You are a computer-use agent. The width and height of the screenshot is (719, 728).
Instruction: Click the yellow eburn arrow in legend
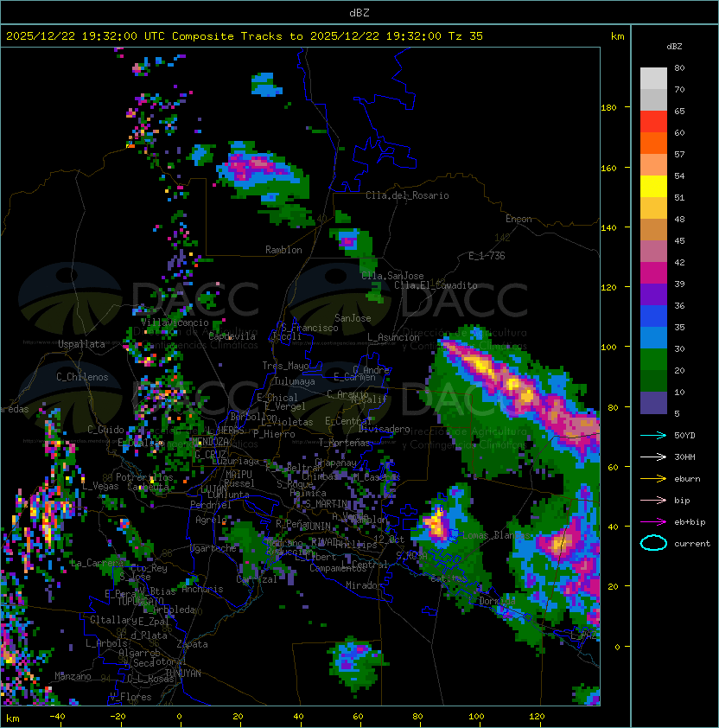pyautogui.click(x=653, y=479)
